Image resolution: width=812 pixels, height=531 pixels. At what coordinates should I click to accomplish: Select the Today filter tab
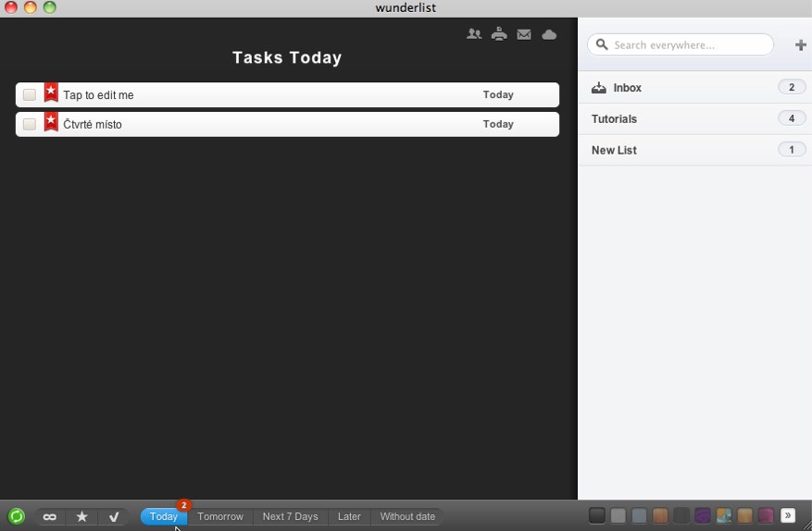coord(164,516)
